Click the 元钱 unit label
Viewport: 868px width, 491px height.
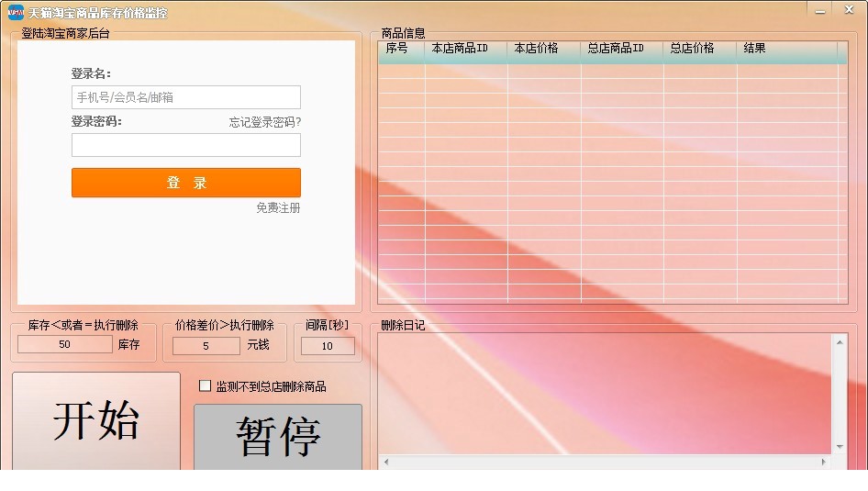(x=258, y=345)
